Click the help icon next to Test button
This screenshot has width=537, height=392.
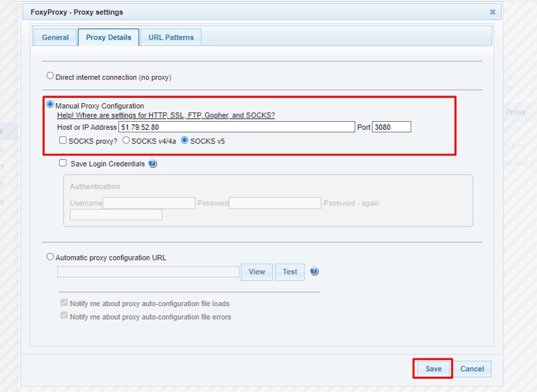pyautogui.click(x=314, y=272)
